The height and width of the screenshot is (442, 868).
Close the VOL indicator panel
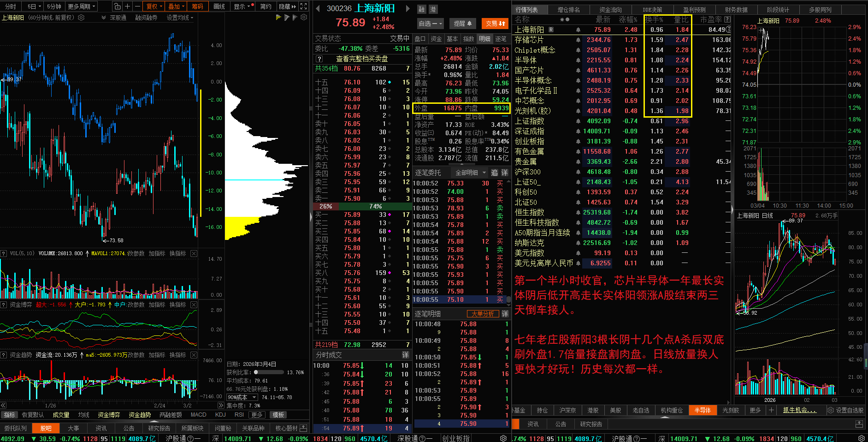click(x=194, y=253)
